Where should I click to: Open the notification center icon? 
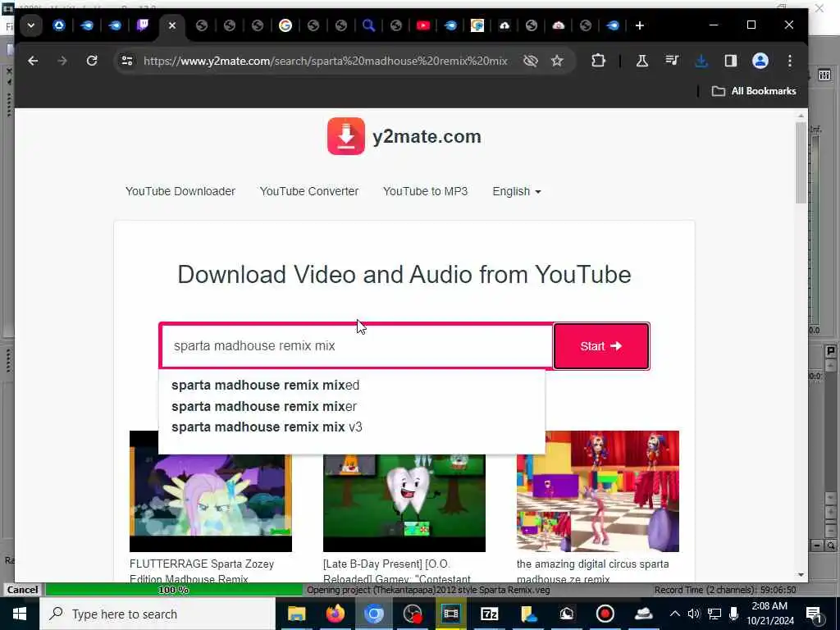pos(815,614)
